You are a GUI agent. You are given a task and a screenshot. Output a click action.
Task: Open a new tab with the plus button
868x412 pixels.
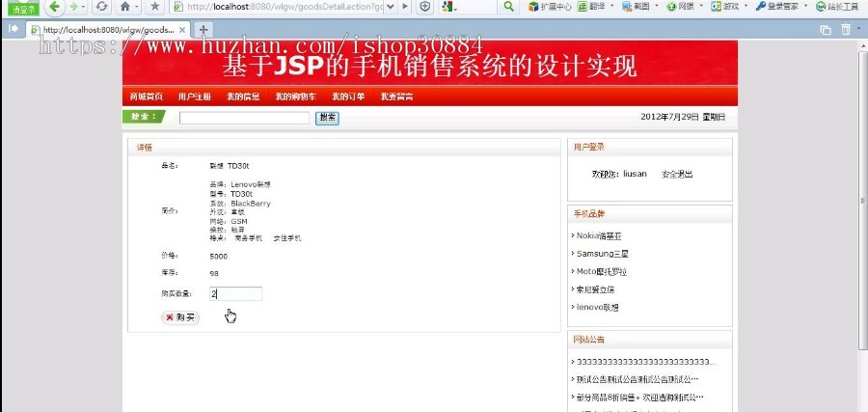click(203, 30)
